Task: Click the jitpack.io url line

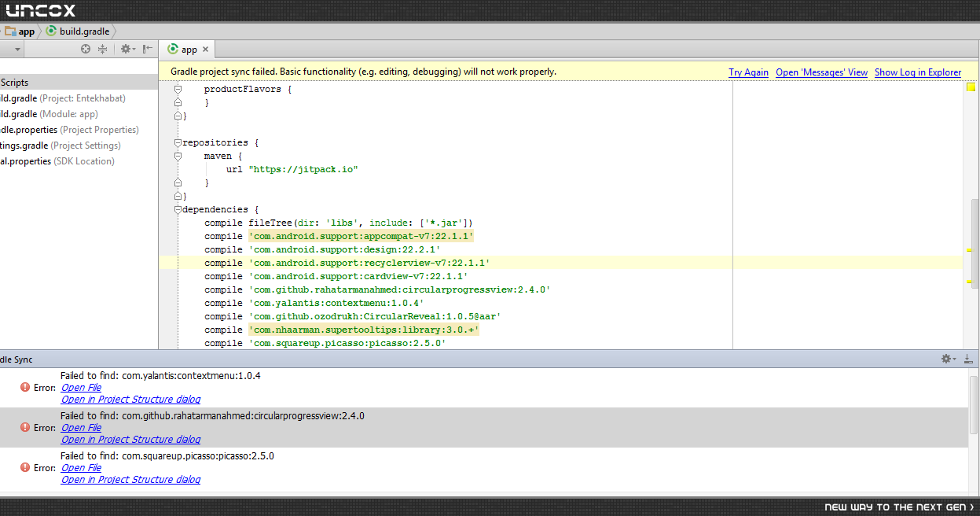Action: point(292,170)
